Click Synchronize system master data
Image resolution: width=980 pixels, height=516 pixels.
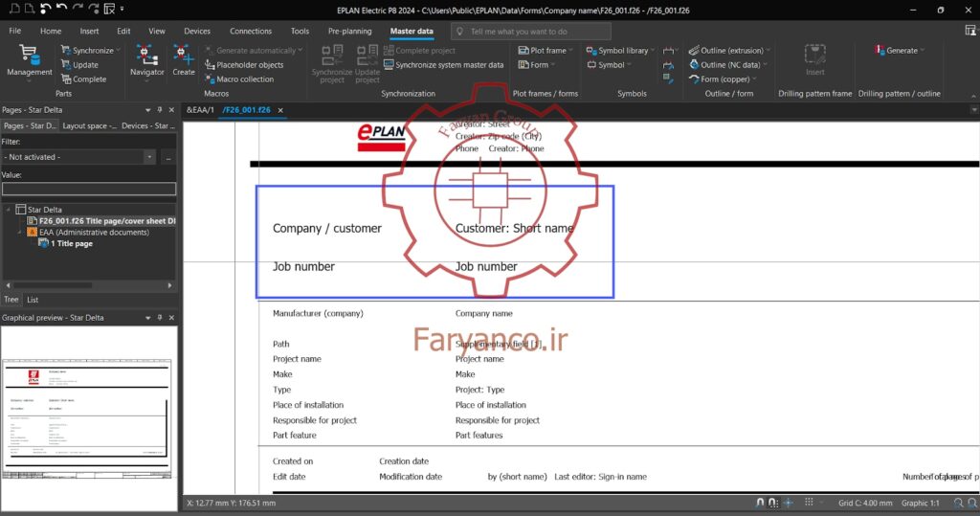(443, 65)
